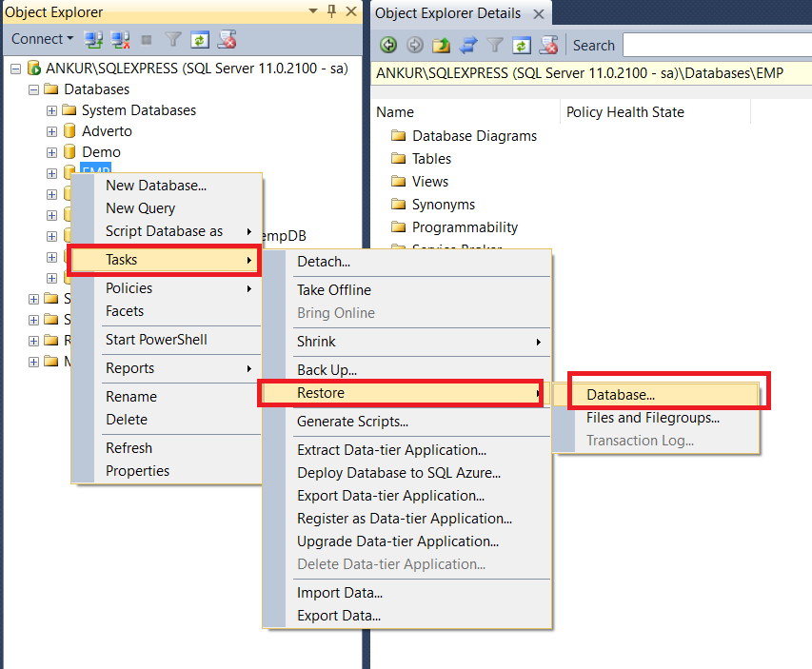The height and width of the screenshot is (669, 812).
Task: Click the Back arrow in Object Explorer Details
Action: point(388,46)
